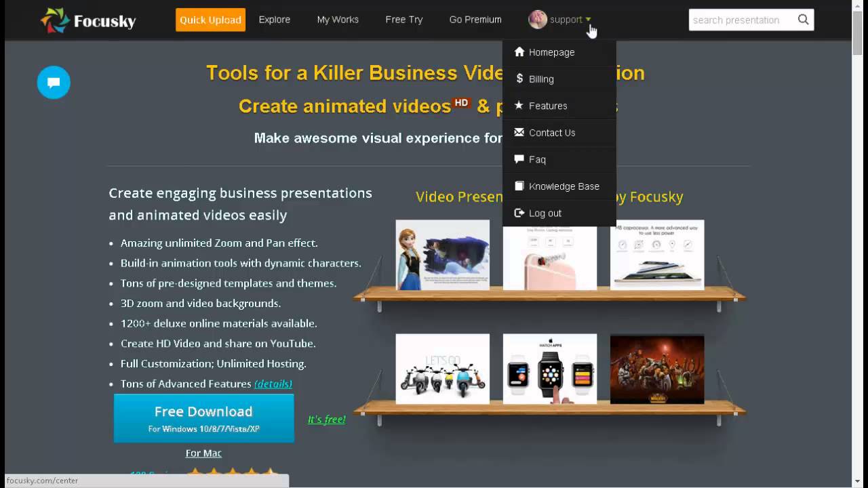This screenshot has width=868, height=488.
Task: Open the Go Premium page
Action: (x=475, y=20)
